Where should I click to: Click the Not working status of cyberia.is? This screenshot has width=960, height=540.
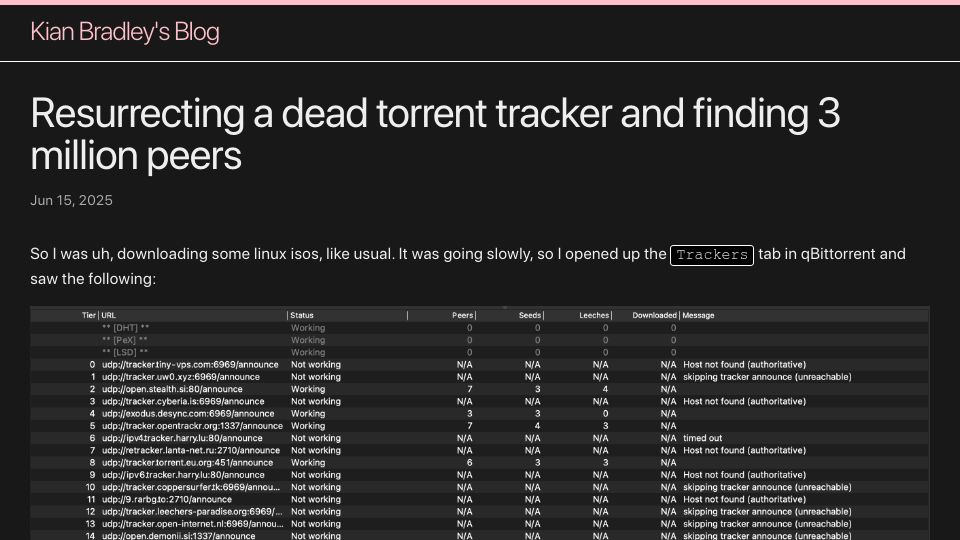[x=315, y=401]
